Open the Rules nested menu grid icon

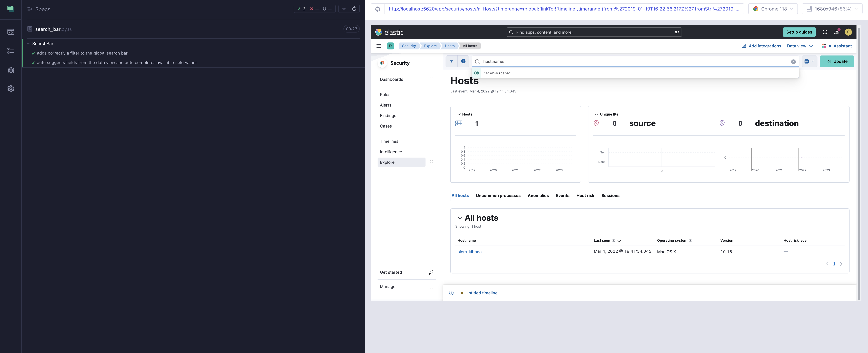pyautogui.click(x=431, y=95)
